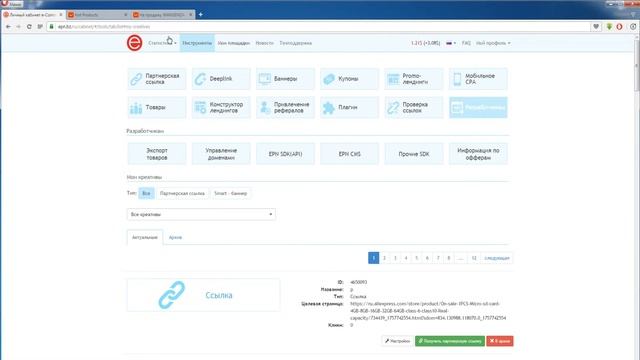This screenshot has height=360, width=640.
Task: Open the Все креативы select box
Action: point(201,214)
